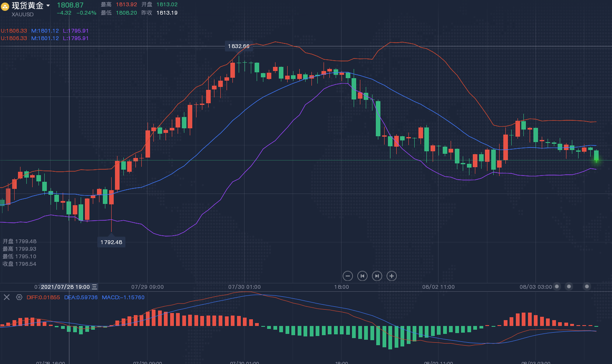Click the 2021/07/28 19:00 crosshair date label
This screenshot has width=612, height=364.
coord(65,287)
